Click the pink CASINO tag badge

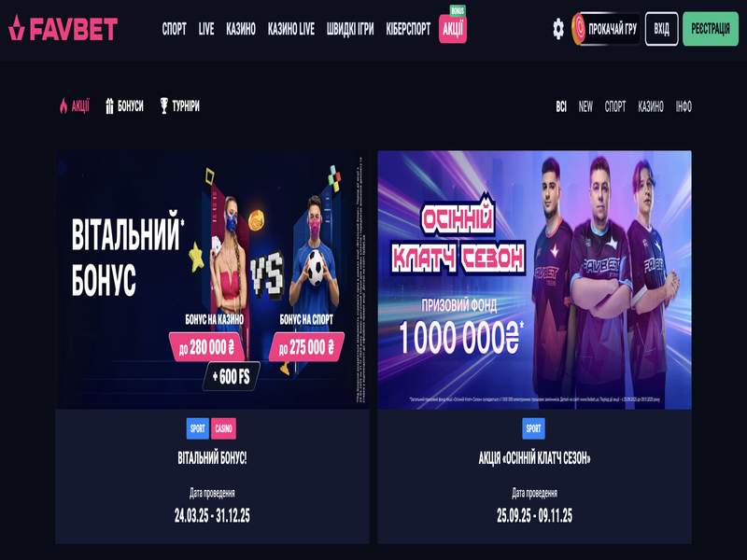223,428
